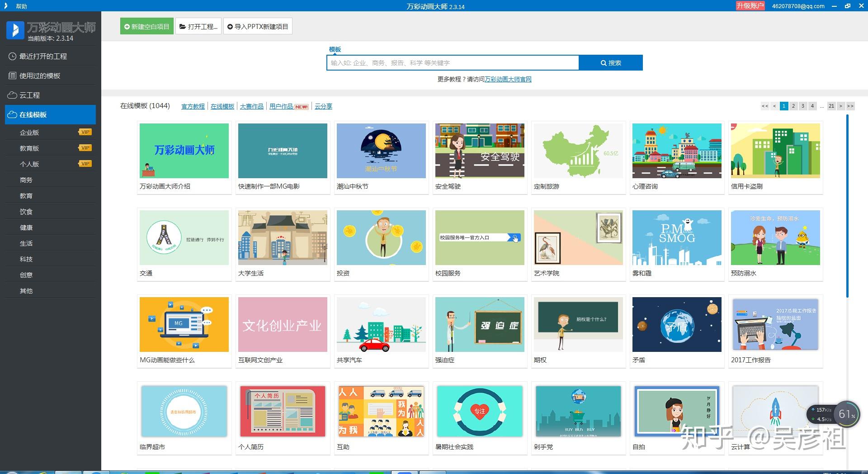Open the 万彩动画大师介绍 template thumbnail
868x474 pixels.
coord(184,151)
